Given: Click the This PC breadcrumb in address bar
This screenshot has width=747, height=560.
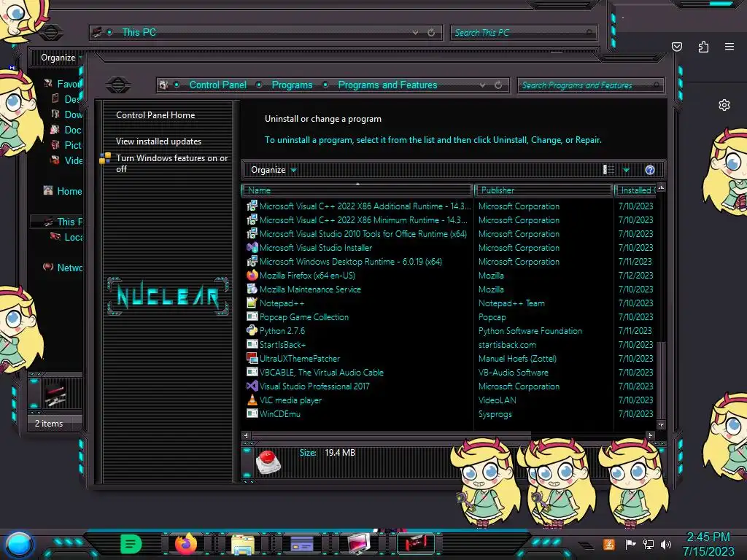Looking at the screenshot, I should point(139,32).
